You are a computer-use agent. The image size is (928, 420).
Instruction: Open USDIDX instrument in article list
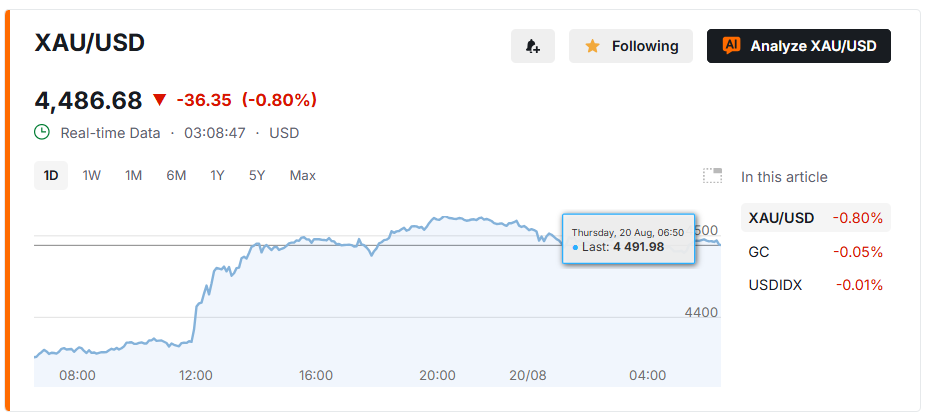tap(816, 285)
